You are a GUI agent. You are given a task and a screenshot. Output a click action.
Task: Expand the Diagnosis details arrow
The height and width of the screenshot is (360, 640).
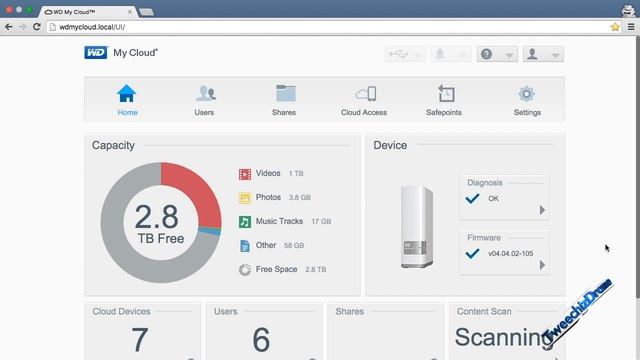pyautogui.click(x=542, y=210)
